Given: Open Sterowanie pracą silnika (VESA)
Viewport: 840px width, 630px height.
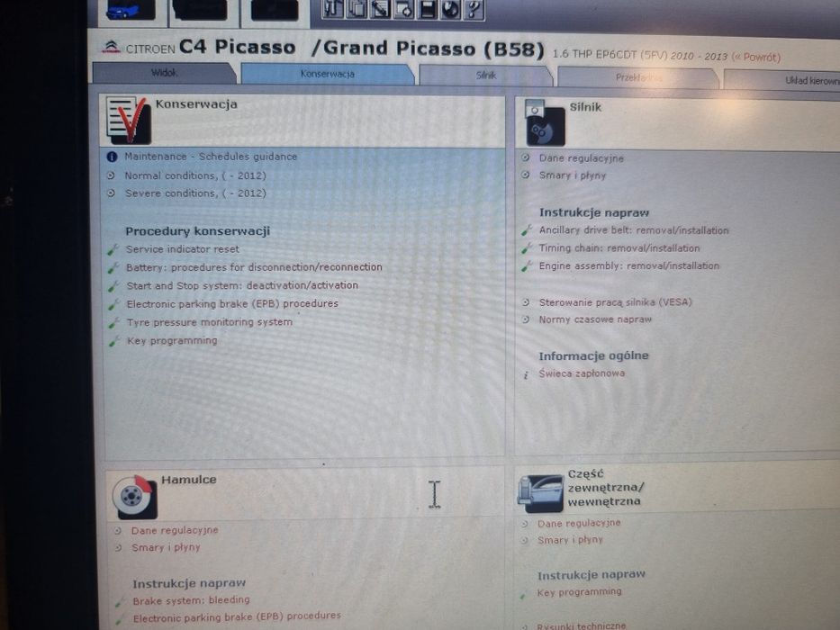Looking at the screenshot, I should (x=616, y=302).
